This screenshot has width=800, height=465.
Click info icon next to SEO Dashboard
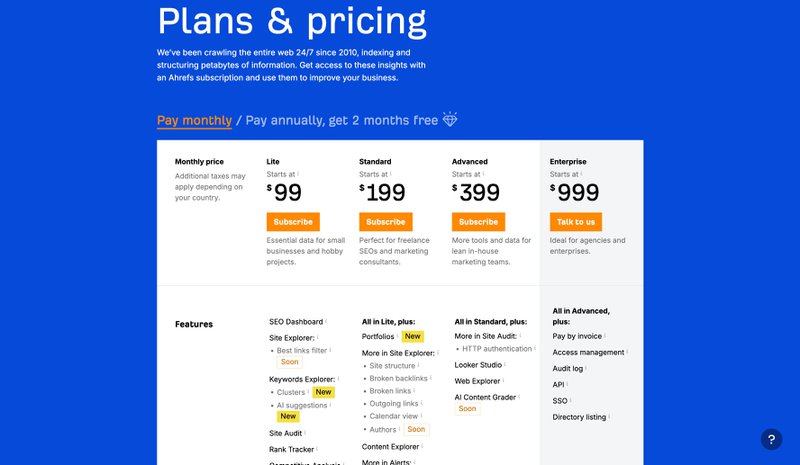click(327, 321)
